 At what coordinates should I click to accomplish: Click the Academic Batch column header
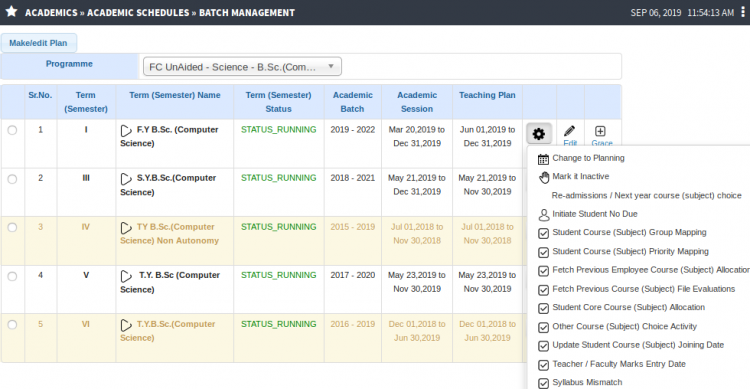(x=353, y=102)
